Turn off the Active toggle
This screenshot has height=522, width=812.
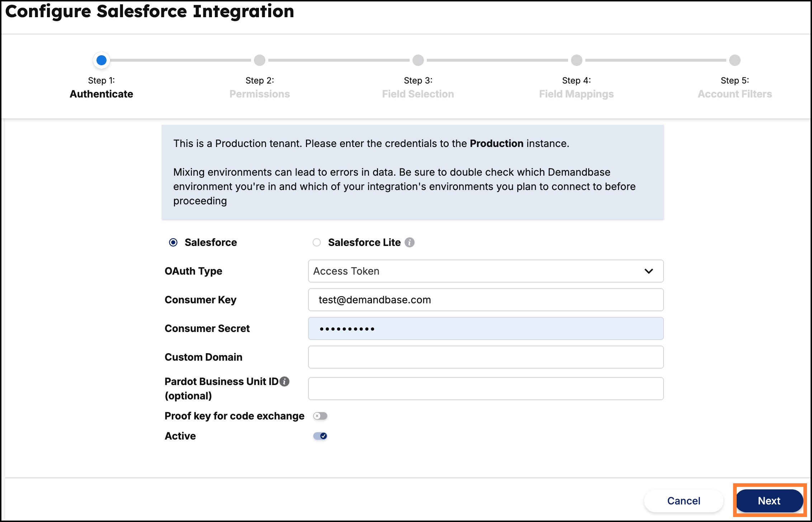320,436
